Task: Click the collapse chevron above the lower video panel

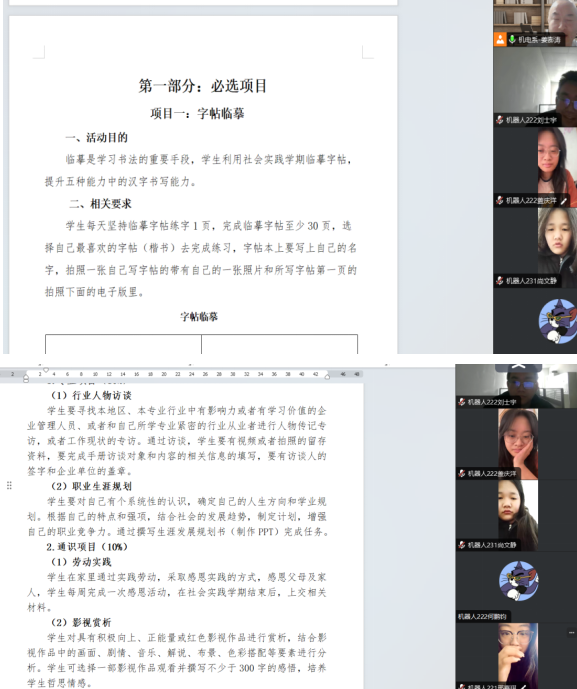Action: 519,366
